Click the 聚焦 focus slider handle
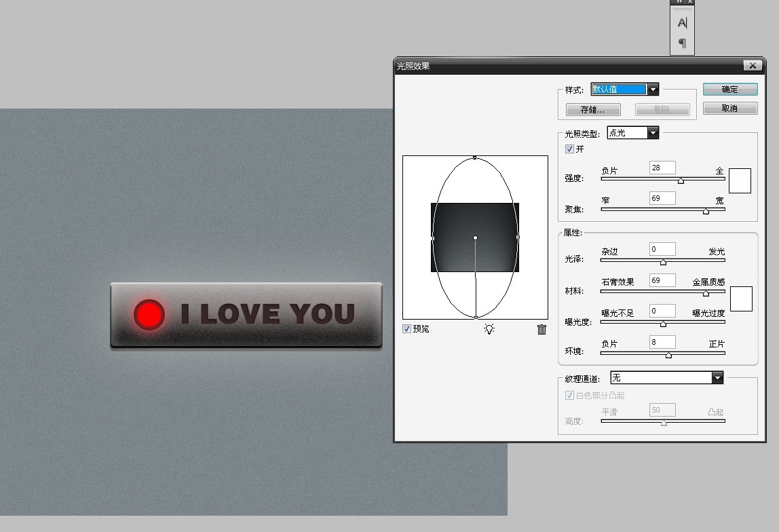Image resolution: width=779 pixels, height=532 pixels. [706, 211]
